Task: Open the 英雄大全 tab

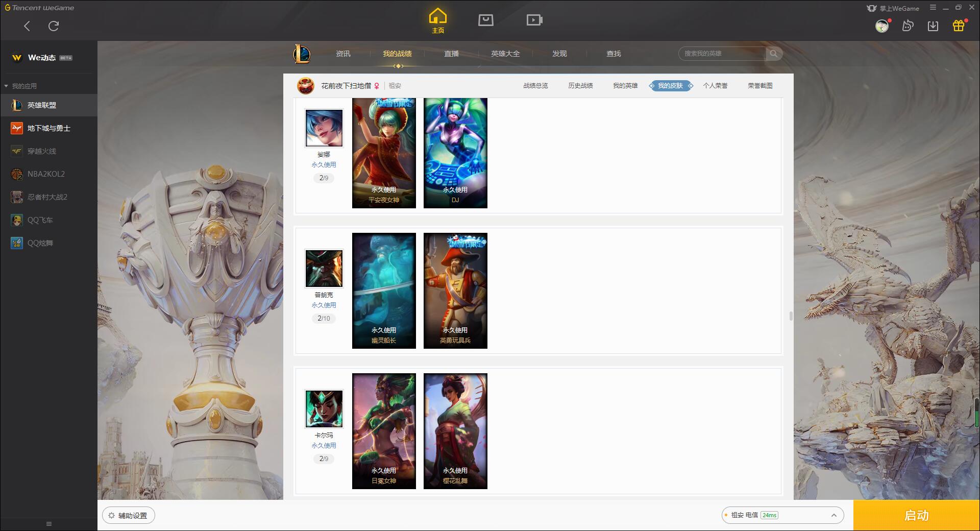Action: [x=505, y=54]
